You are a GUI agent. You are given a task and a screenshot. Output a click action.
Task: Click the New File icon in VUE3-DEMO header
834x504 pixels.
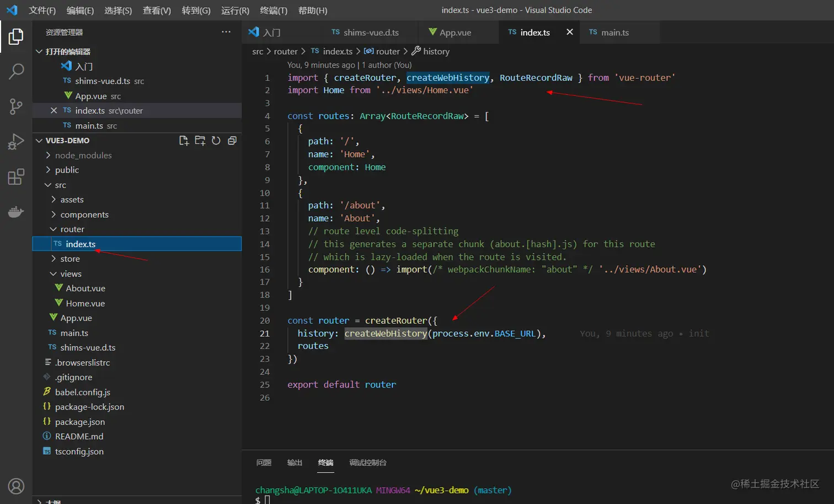point(184,141)
